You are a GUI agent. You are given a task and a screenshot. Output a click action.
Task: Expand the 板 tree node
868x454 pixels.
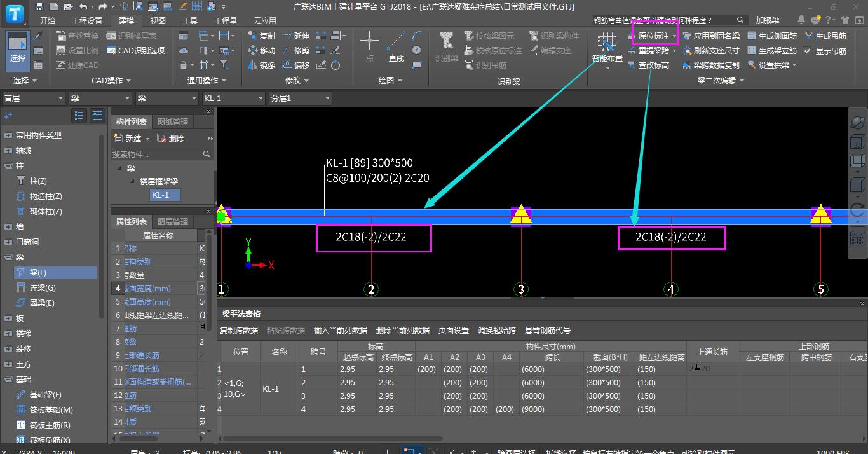coord(8,319)
